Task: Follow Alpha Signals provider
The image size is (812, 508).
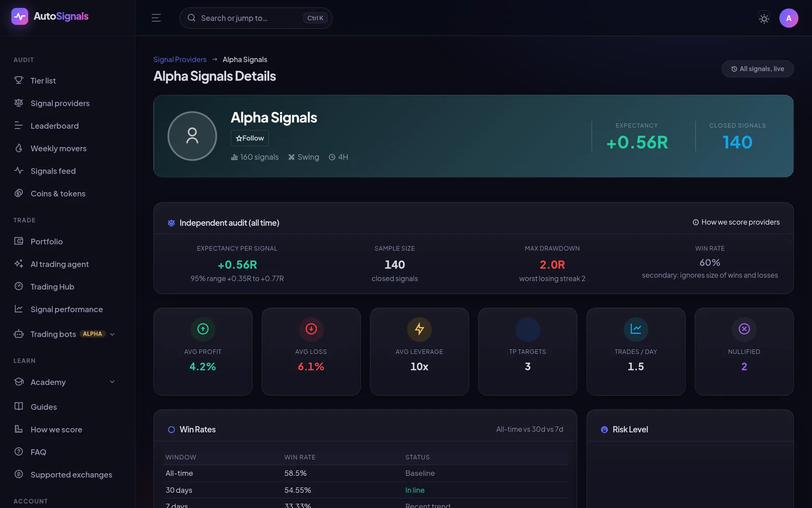Action: pos(250,138)
